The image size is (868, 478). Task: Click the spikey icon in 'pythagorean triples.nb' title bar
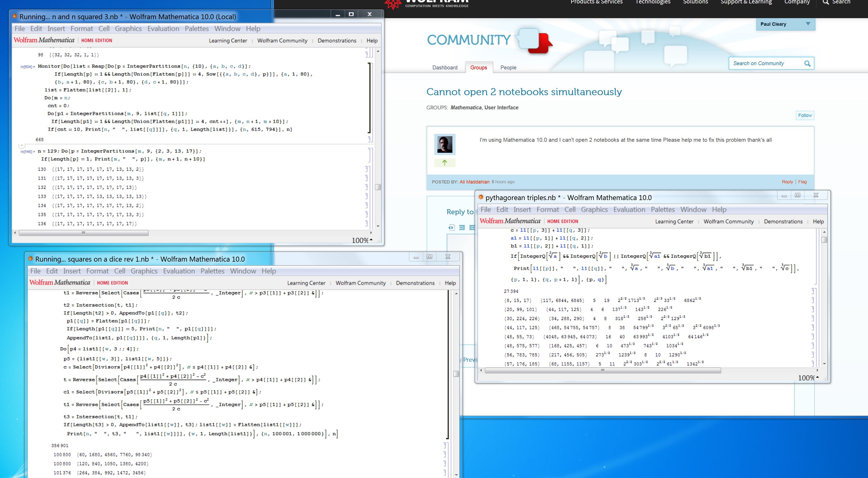click(481, 197)
